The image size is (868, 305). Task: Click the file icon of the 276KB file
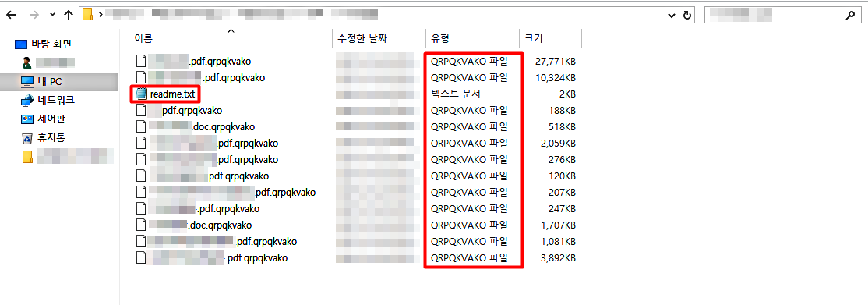140,160
